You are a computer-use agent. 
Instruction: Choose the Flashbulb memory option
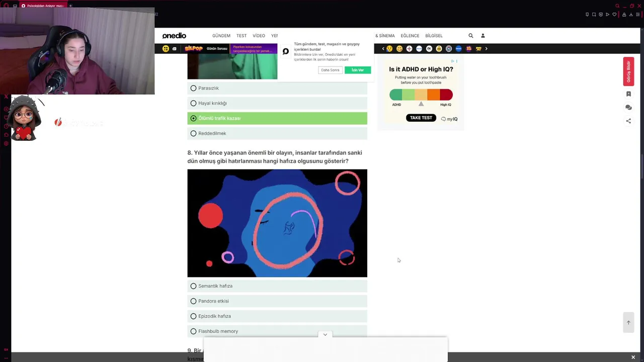coord(277,331)
